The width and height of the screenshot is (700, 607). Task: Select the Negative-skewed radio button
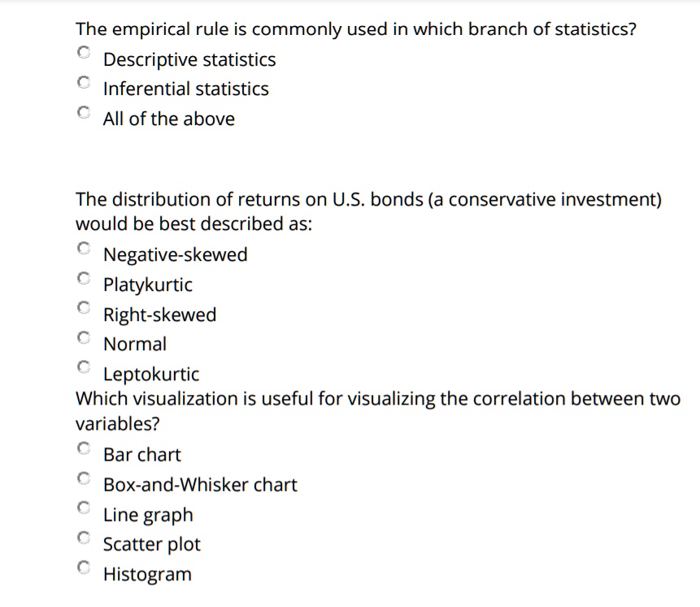pyautogui.click(x=84, y=249)
